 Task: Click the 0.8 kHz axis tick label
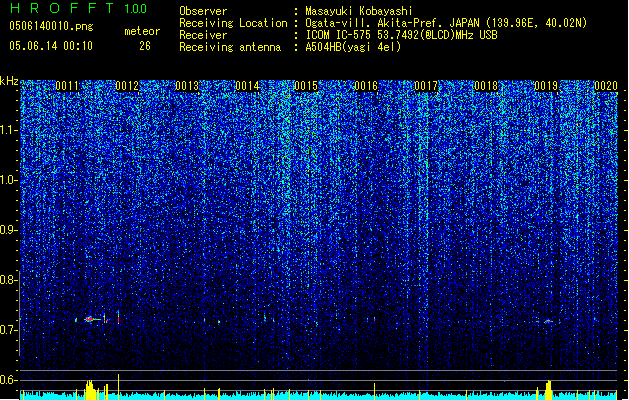9,280
